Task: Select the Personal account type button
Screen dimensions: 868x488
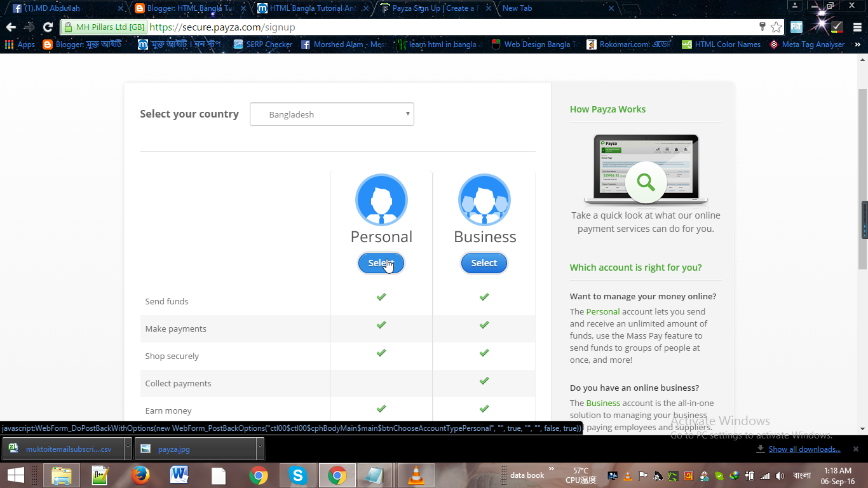Action: (381, 263)
